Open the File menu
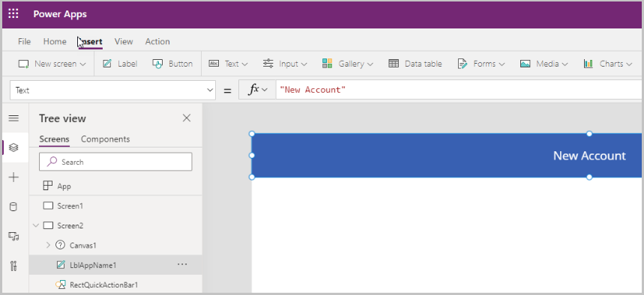The width and height of the screenshot is (644, 295). point(24,41)
